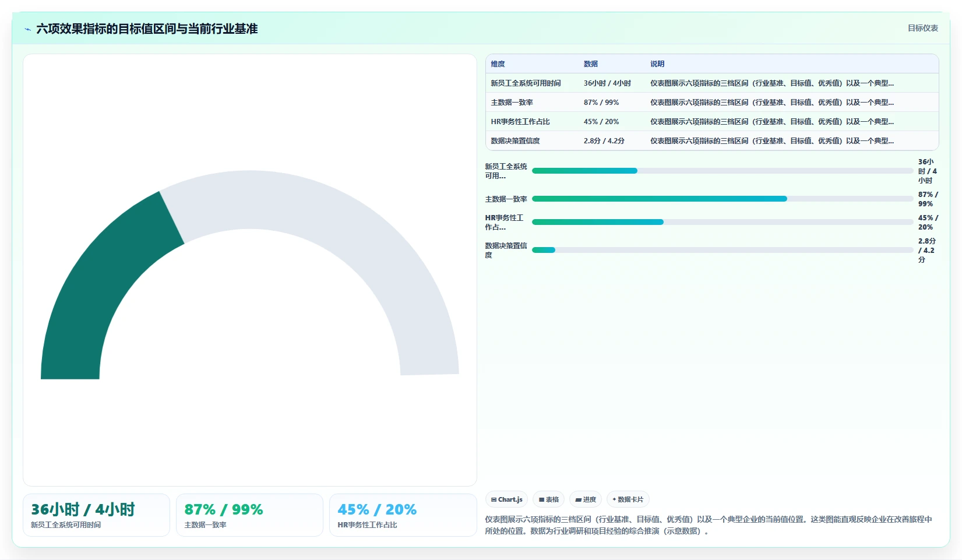Click the 数据卡片 tag chip
The image size is (962, 560).
[628, 499]
